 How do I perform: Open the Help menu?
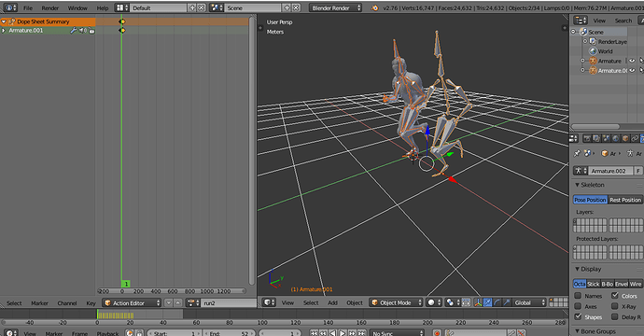click(103, 7)
